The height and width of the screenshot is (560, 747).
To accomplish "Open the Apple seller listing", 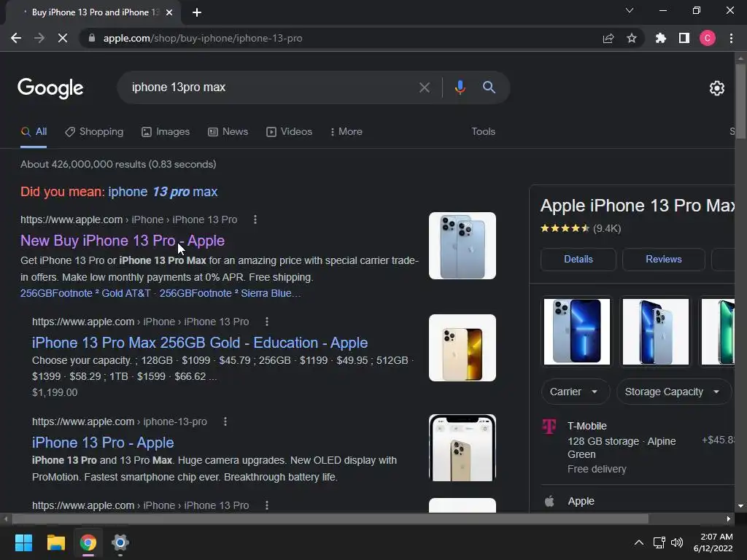I will [x=638, y=502].
